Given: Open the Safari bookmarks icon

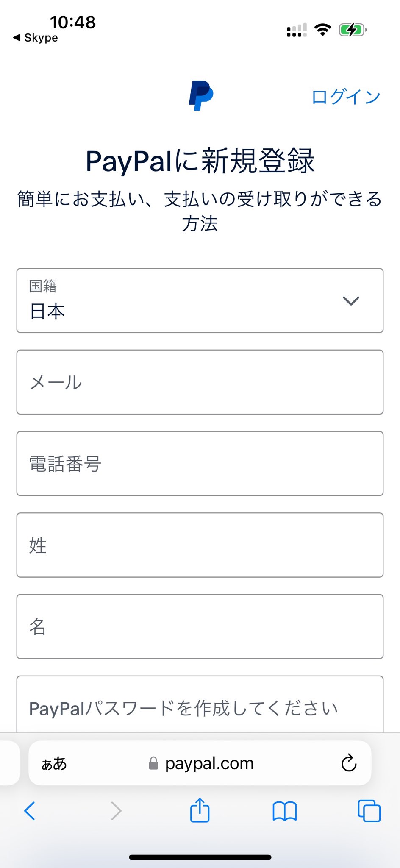Looking at the screenshot, I should coord(285,811).
